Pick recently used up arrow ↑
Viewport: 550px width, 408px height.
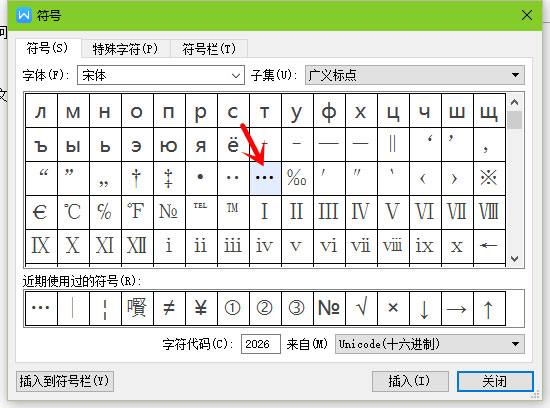pos(489,308)
